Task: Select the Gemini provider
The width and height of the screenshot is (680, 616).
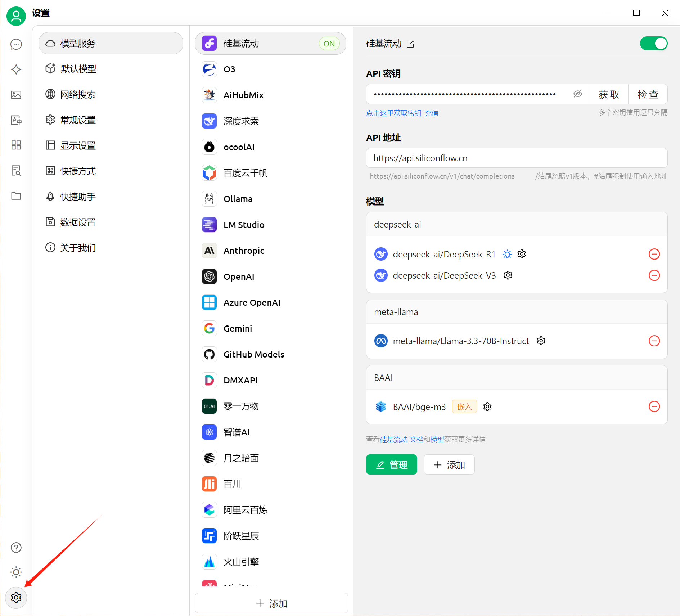Action: [x=271, y=328]
